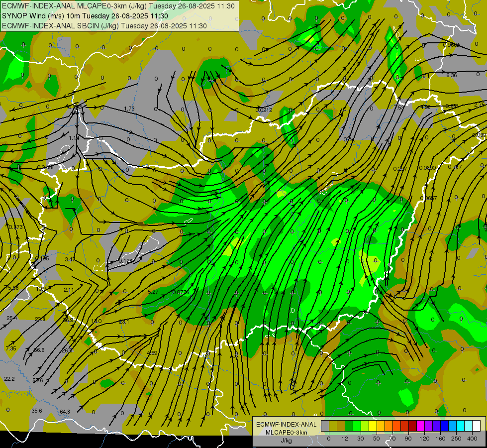Click the legend tick label 250
The image size is (487, 448).
click(x=456, y=439)
